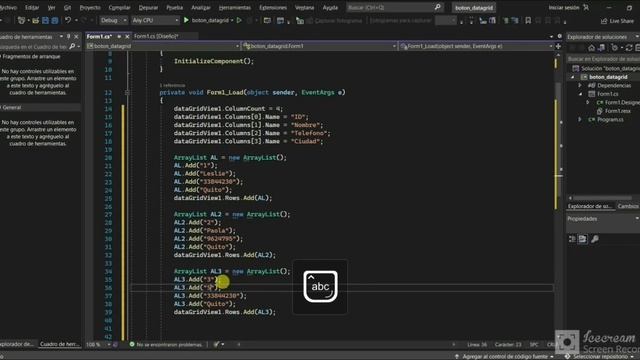
Task: Click the comment selected lines toolbar icon
Action: tap(506, 20)
